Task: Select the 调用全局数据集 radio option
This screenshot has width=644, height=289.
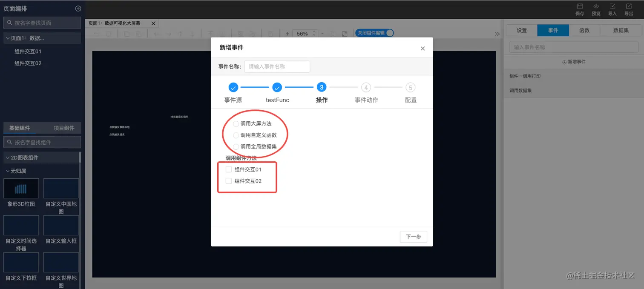Action: [x=236, y=147]
